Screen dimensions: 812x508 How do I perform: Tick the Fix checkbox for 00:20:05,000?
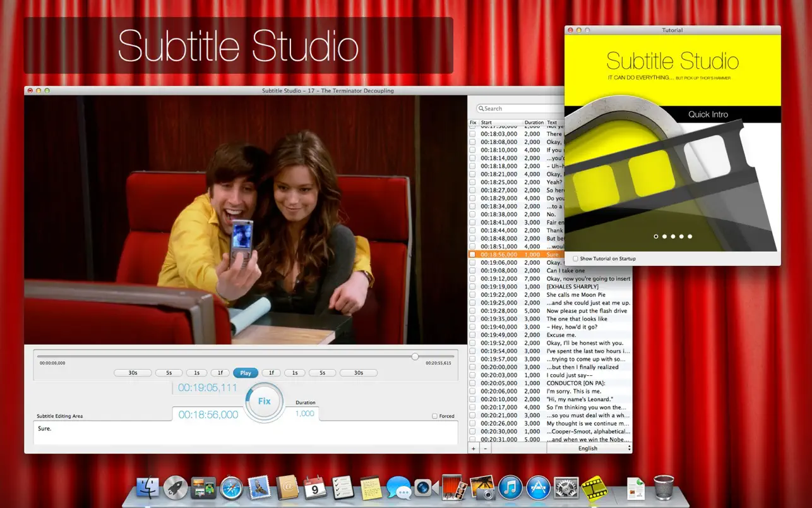[472, 383]
